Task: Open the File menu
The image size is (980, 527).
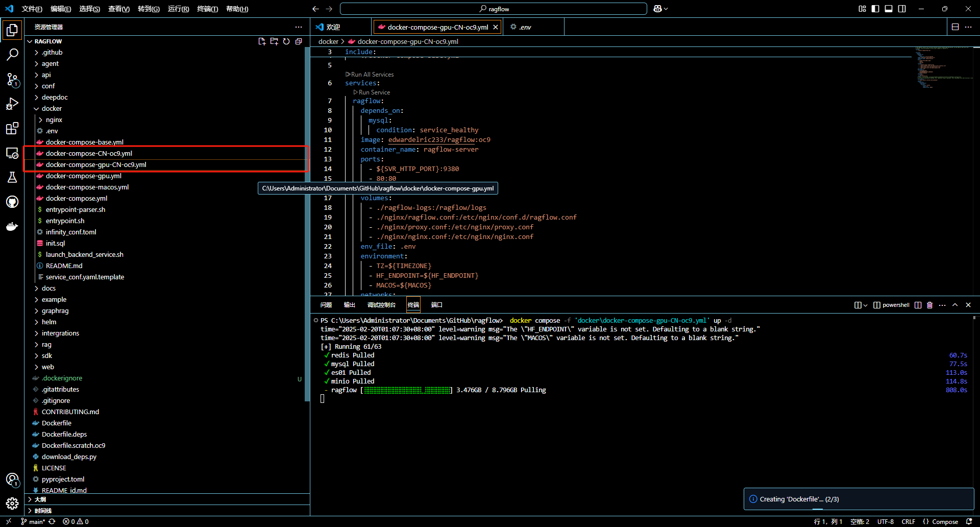Action: [32, 9]
